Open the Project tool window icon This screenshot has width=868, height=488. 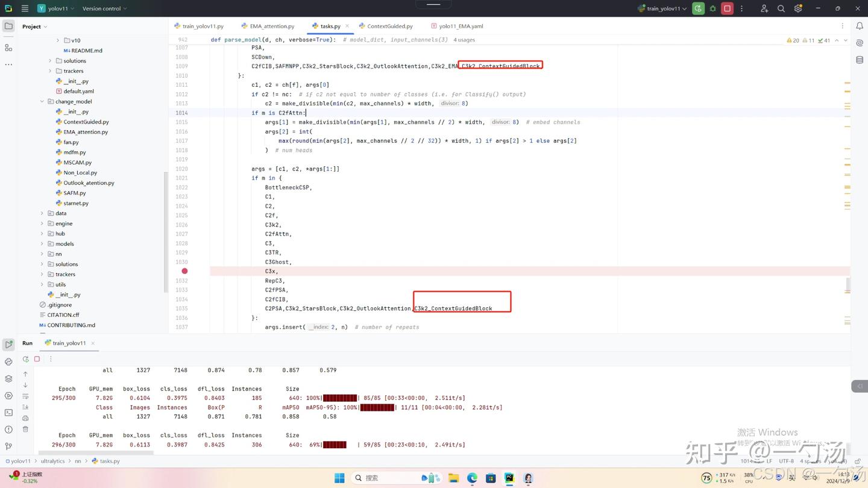[x=8, y=26]
